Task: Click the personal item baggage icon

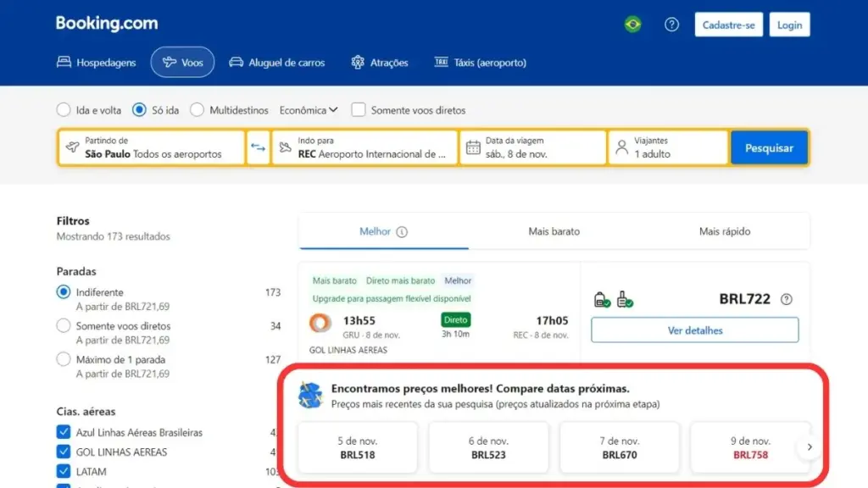Action: tap(602, 299)
